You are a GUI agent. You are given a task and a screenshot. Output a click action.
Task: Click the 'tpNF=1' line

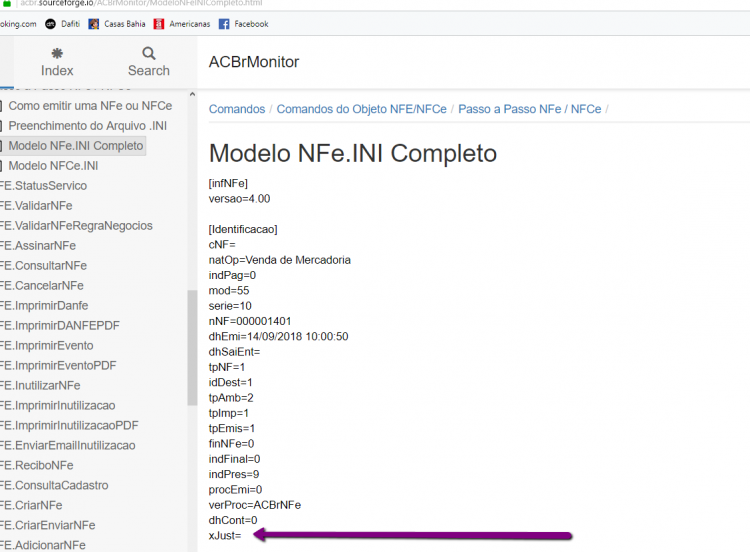tap(227, 367)
